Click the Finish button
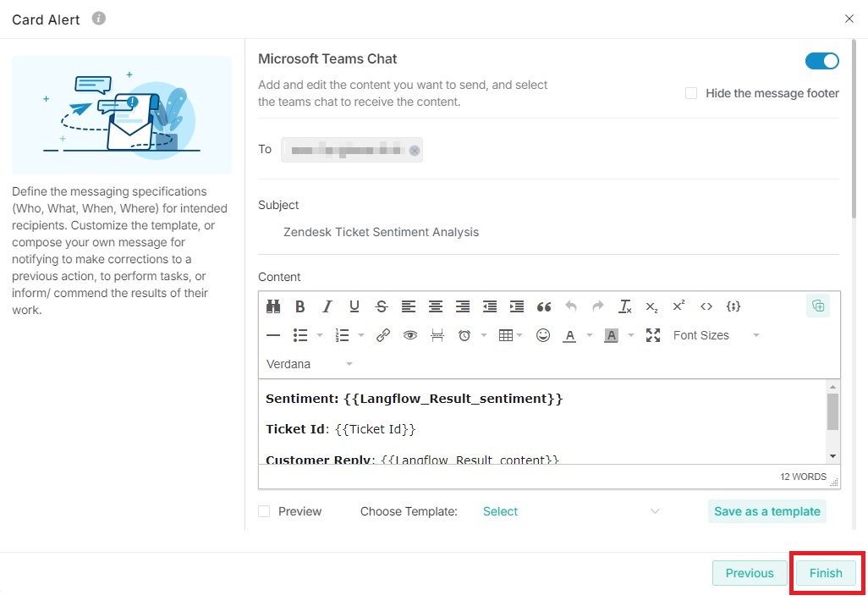 825,573
